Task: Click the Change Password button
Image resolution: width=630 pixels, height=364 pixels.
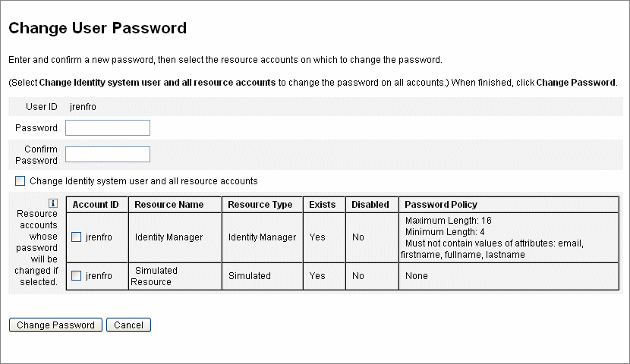Action: (55, 325)
